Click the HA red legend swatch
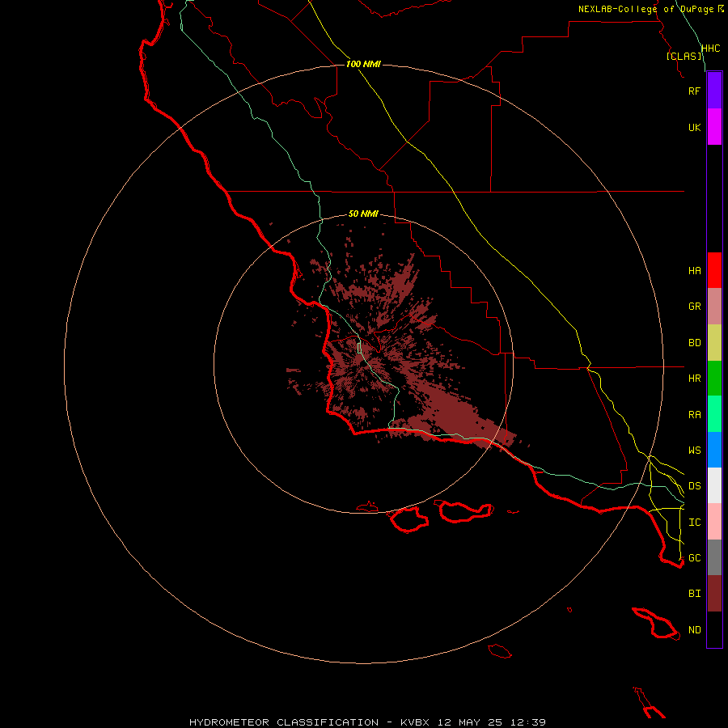This screenshot has height=728, width=728. click(714, 270)
